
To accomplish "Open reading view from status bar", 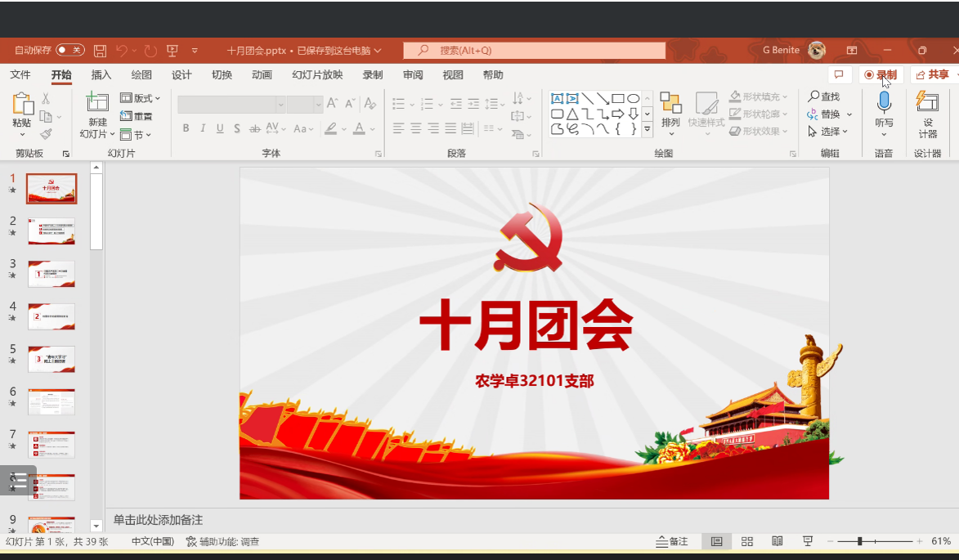I will (778, 541).
